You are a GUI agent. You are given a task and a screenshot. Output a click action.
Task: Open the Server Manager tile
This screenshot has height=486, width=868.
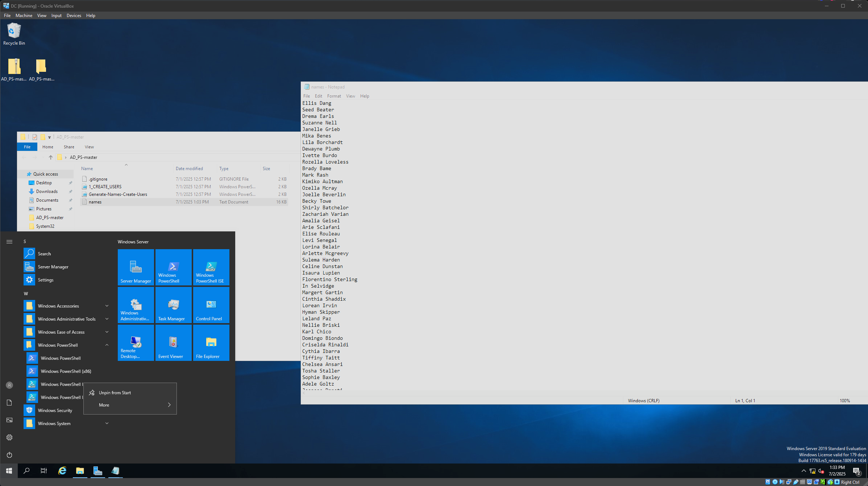pyautogui.click(x=136, y=267)
